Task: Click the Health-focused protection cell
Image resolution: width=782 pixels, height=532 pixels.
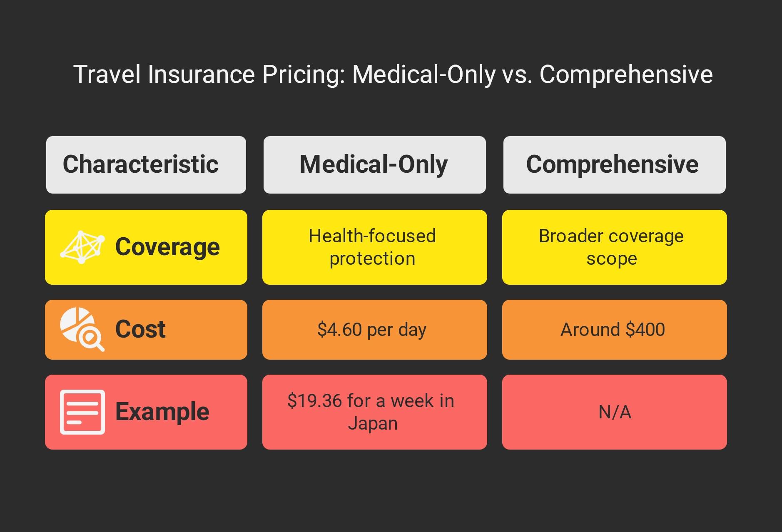Action: point(374,247)
